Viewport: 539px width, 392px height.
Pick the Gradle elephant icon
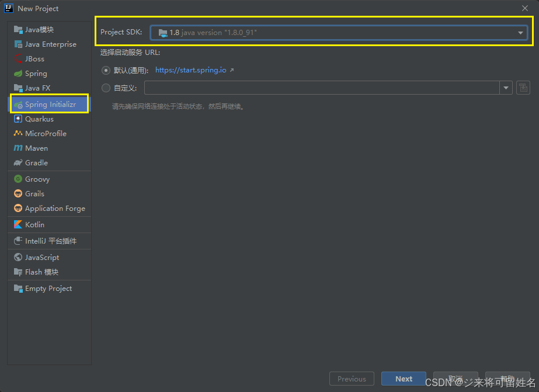(x=18, y=162)
